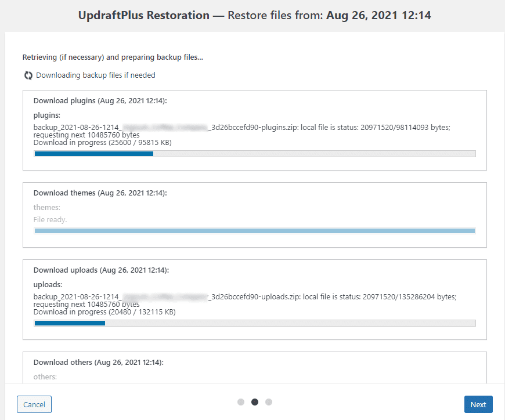Click the plugins.zip backup file name line
The height and width of the screenshot is (420, 505).
tap(242, 128)
